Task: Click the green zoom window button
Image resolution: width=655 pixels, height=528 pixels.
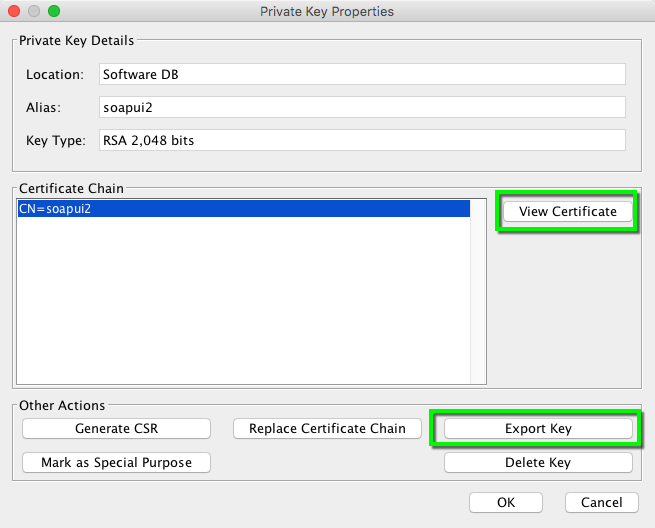Action: click(x=54, y=12)
